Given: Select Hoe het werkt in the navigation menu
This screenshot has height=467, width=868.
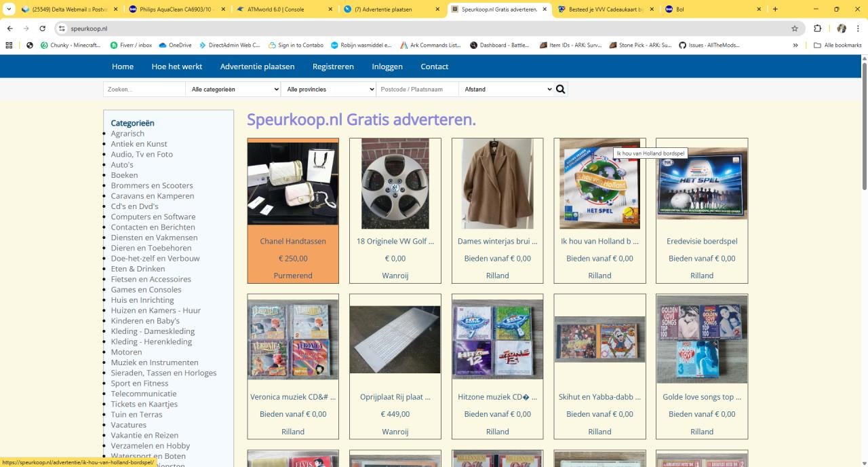Looking at the screenshot, I should (x=177, y=67).
